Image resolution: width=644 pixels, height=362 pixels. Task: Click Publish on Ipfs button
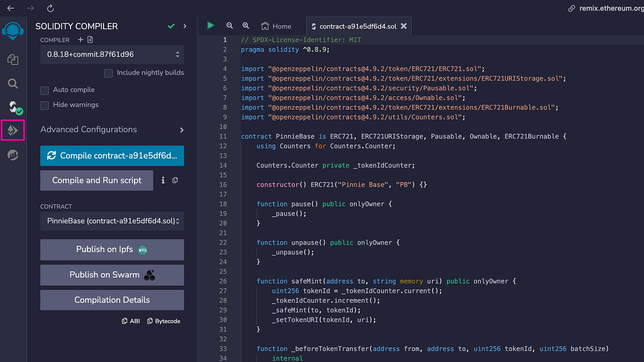click(x=112, y=249)
